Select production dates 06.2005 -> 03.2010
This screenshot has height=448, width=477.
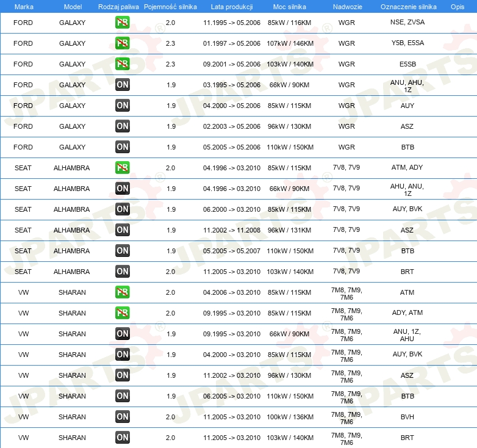pyautogui.click(x=232, y=396)
